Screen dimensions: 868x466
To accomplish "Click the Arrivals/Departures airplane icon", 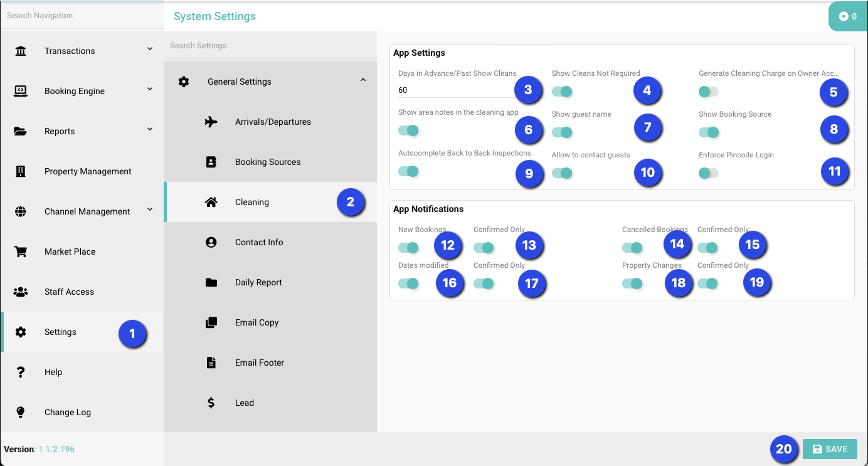I will coord(211,122).
